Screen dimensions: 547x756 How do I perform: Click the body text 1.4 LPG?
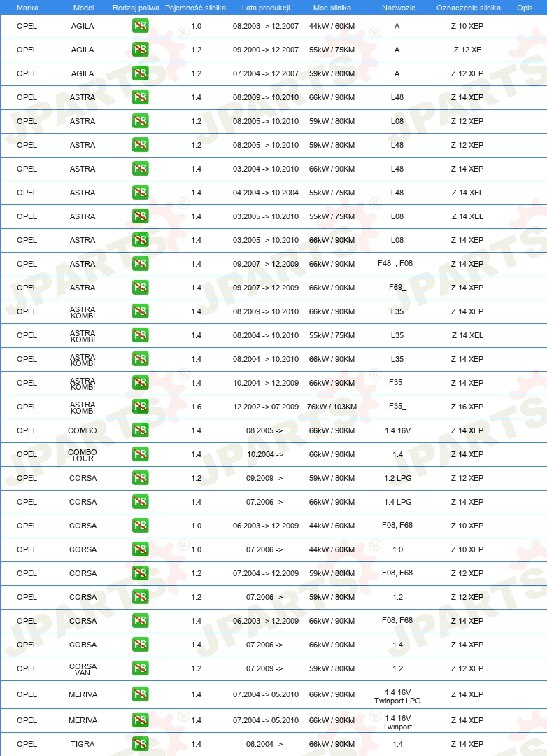click(x=397, y=502)
